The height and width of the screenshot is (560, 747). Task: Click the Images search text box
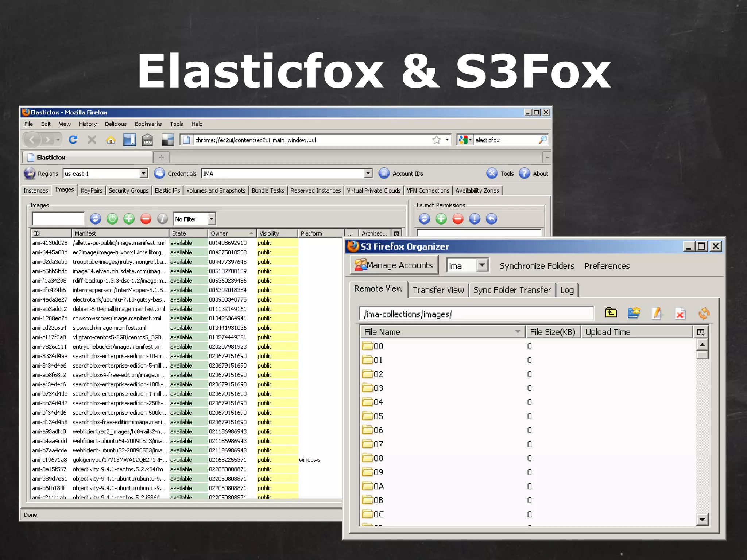point(58,219)
